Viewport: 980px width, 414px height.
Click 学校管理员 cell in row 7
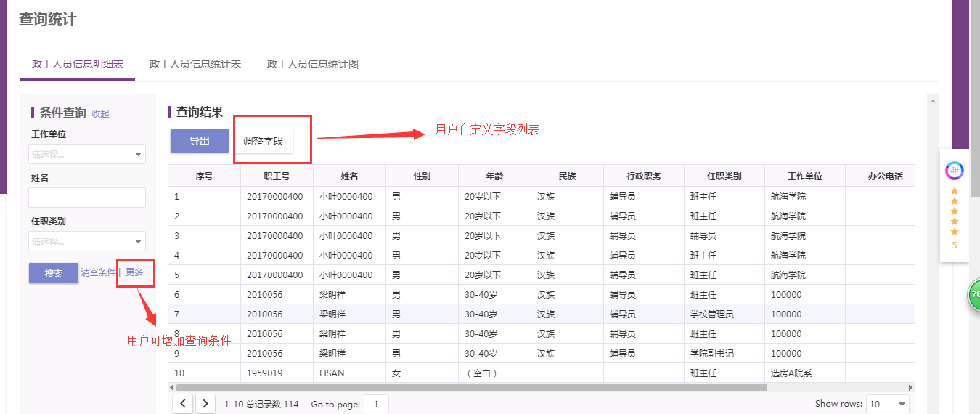click(x=712, y=314)
